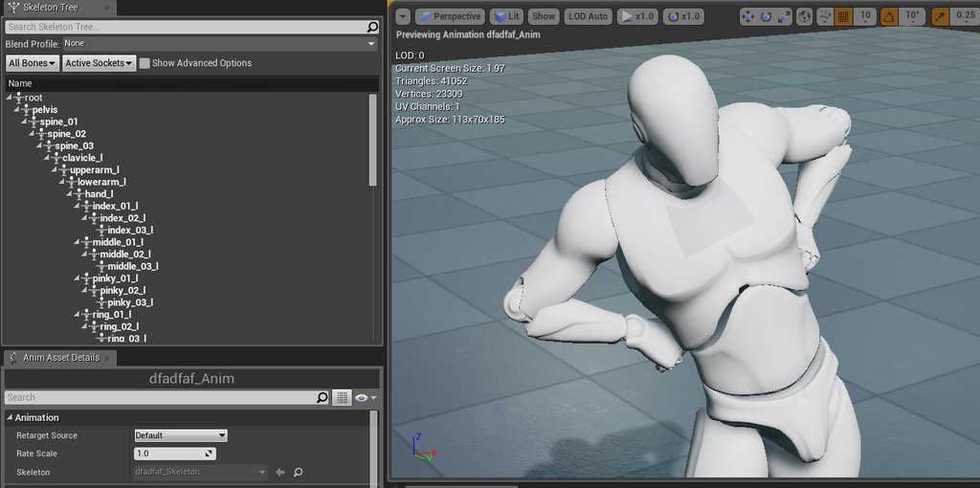Click the use-selected-asset arrow beside Skeleton

pos(280,473)
